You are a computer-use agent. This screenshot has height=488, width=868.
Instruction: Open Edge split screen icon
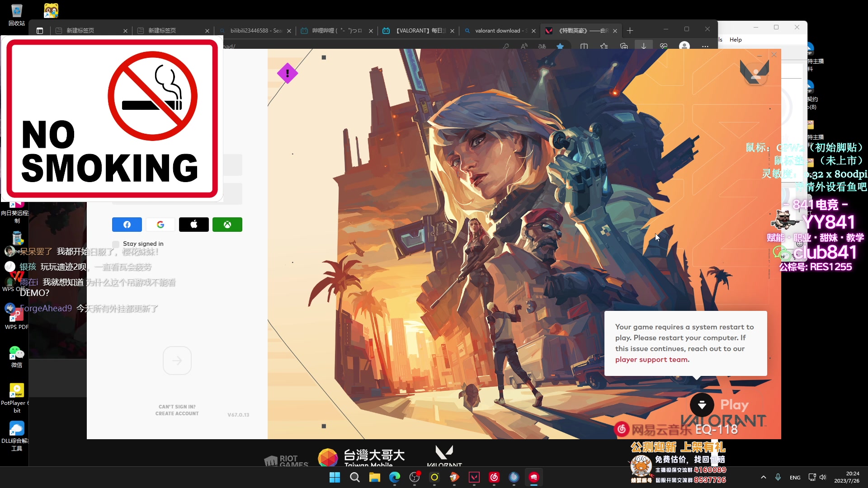pyautogui.click(x=584, y=47)
